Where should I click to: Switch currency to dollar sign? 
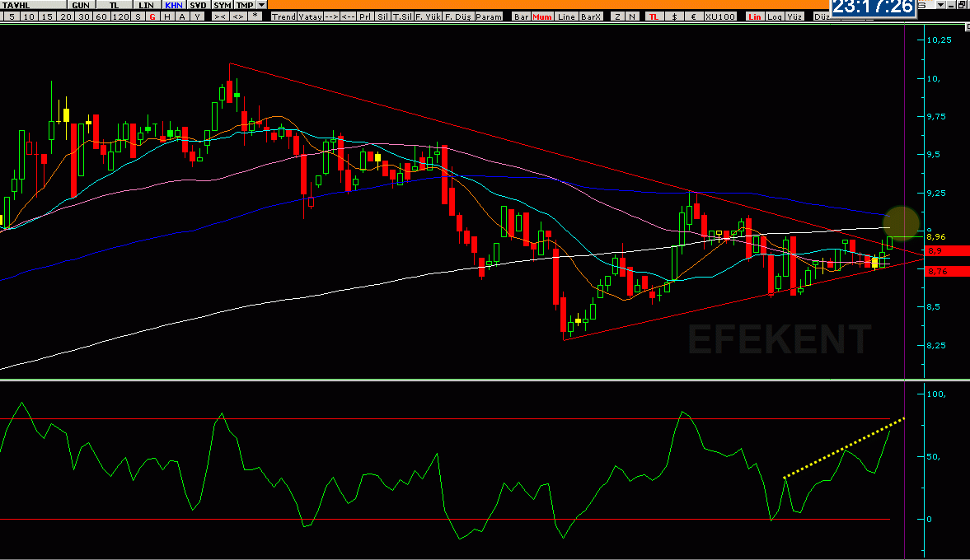pyautogui.click(x=674, y=16)
